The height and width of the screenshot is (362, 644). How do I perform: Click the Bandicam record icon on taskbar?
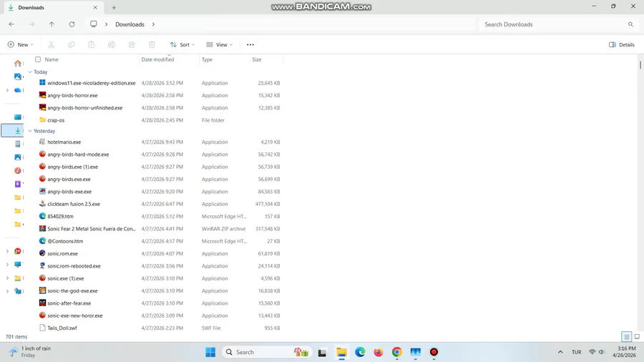tap(434, 352)
